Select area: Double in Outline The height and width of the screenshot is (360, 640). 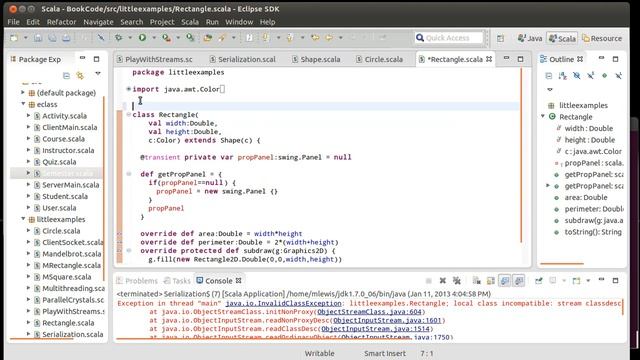point(586,198)
